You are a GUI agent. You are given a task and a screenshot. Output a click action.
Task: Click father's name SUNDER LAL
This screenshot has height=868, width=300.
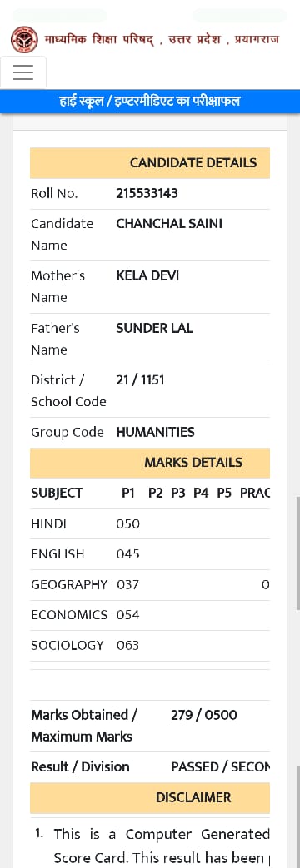click(x=155, y=328)
